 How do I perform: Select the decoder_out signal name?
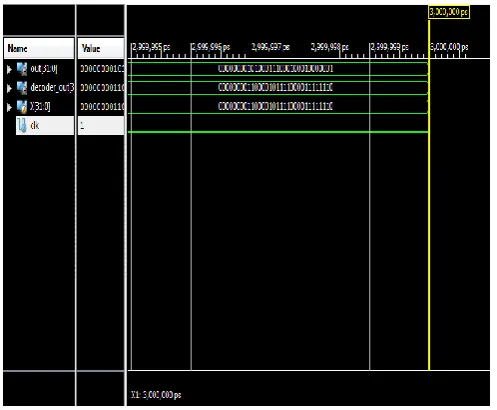pos(52,88)
